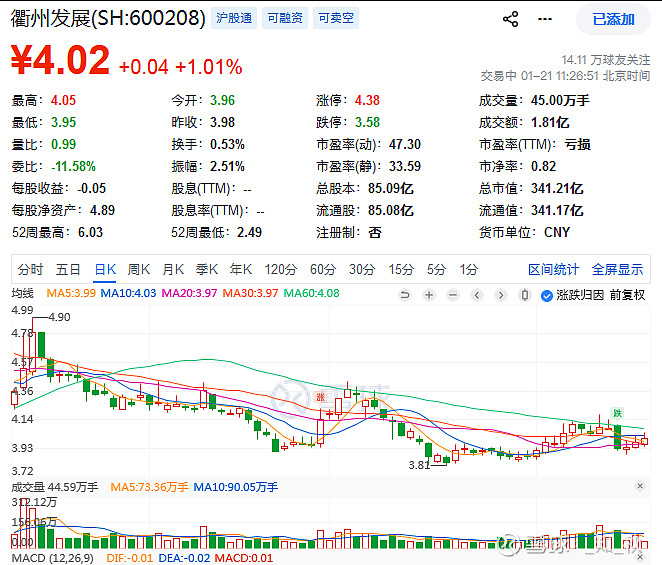Image resolution: width=662 pixels, height=565 pixels.
Task: Click the share icon beside the stock title
Action: (510, 19)
